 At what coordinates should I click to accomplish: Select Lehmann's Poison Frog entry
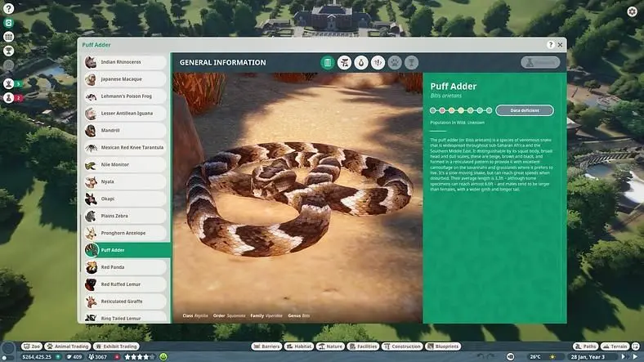126,96
